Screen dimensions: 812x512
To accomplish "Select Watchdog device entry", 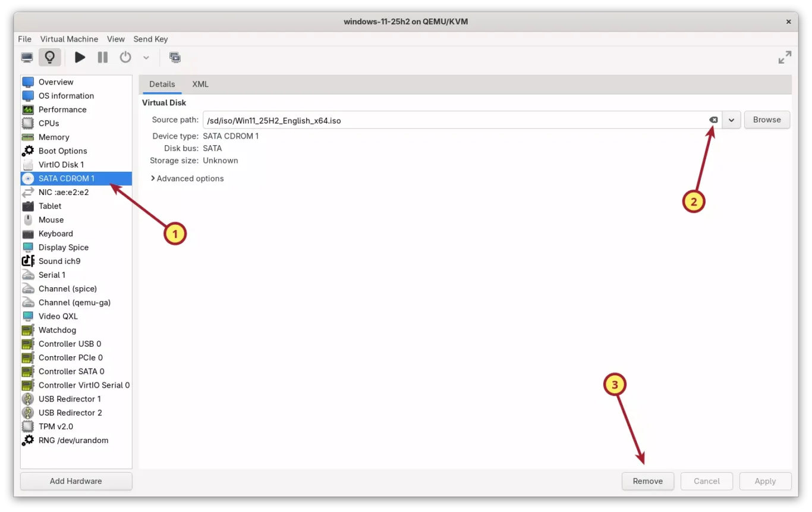I will 76,330.
